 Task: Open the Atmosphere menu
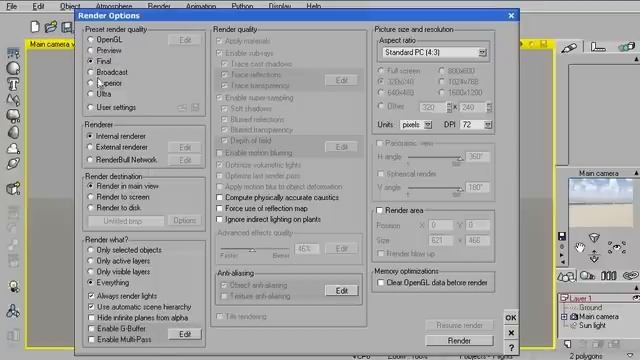[x=114, y=6]
